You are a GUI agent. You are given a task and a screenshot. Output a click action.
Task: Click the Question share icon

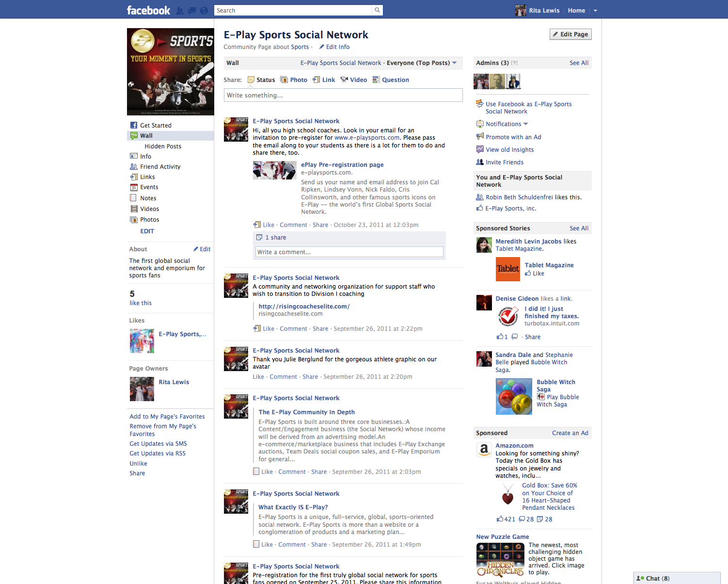pyautogui.click(x=376, y=80)
